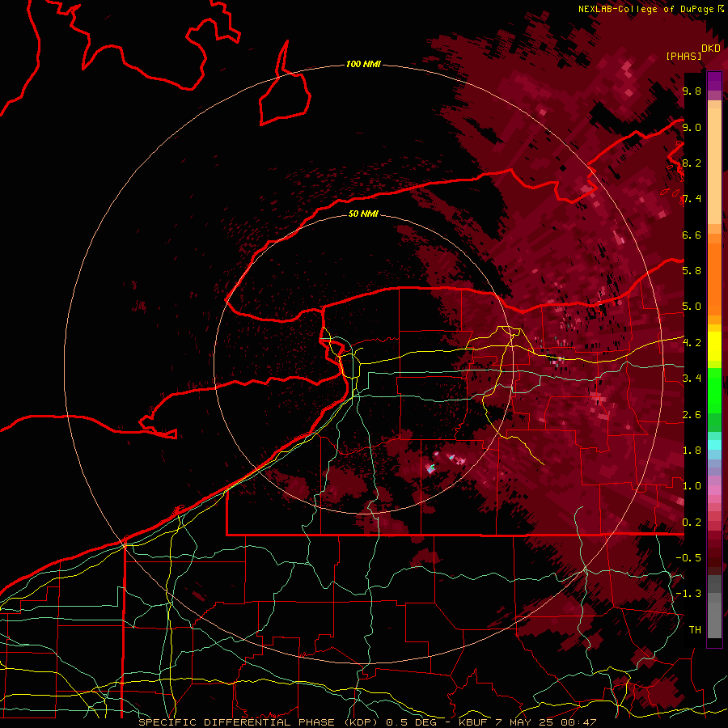Screen dimensions: 728x728
Task: Click the 1.0 legend value
Action: (x=692, y=486)
